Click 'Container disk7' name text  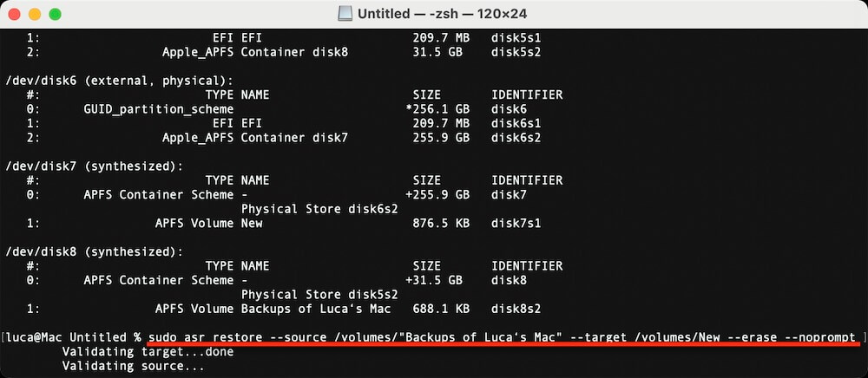point(294,138)
